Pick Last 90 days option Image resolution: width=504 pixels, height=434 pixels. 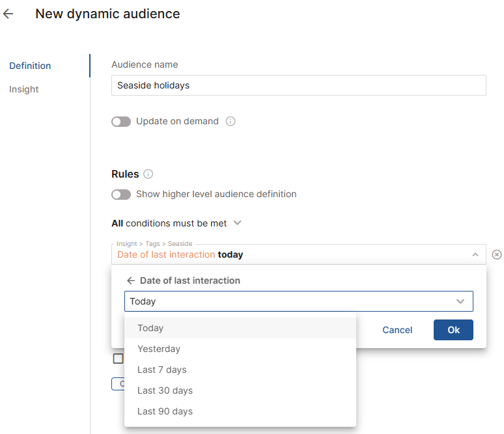pyautogui.click(x=240, y=411)
